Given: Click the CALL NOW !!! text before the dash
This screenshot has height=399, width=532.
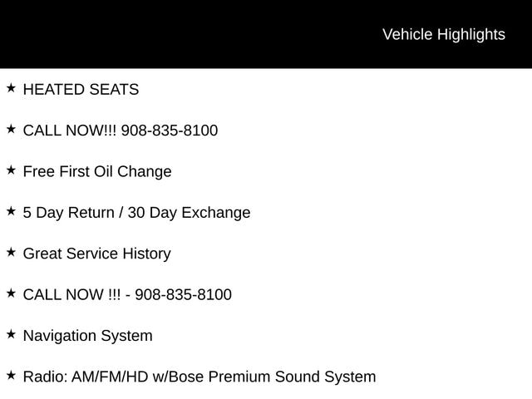Looking at the screenshot, I should [71, 294].
